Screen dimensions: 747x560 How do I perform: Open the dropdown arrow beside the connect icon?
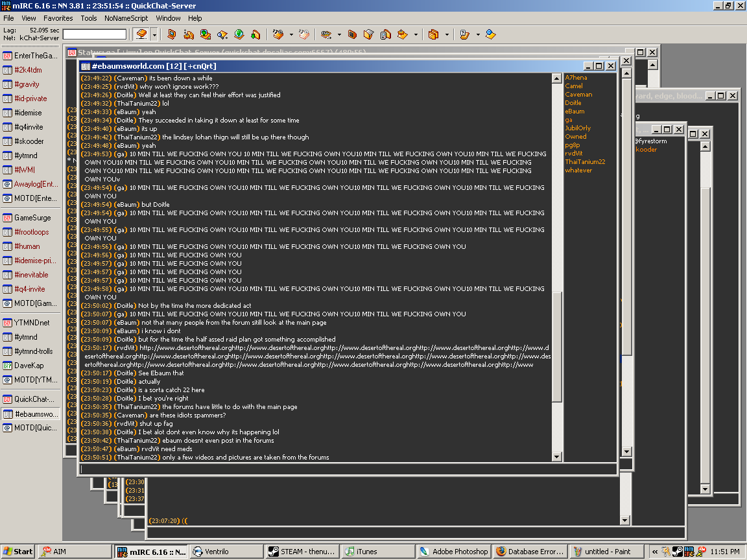[x=154, y=34]
